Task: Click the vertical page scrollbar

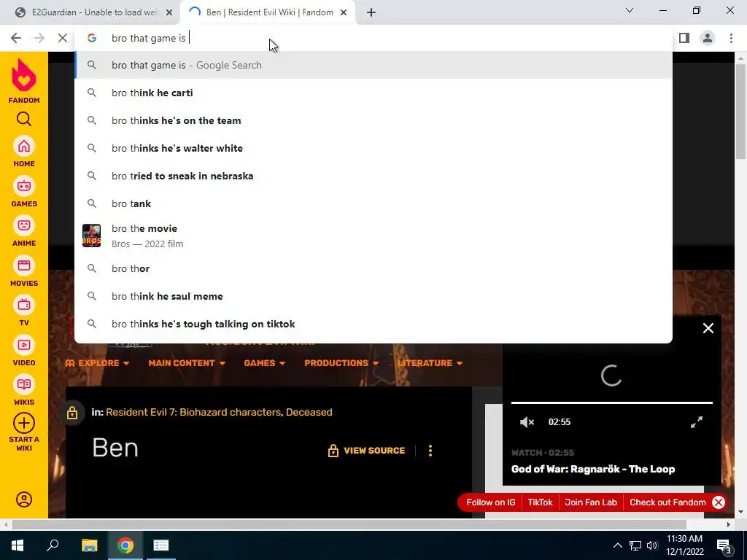Action: click(x=741, y=112)
